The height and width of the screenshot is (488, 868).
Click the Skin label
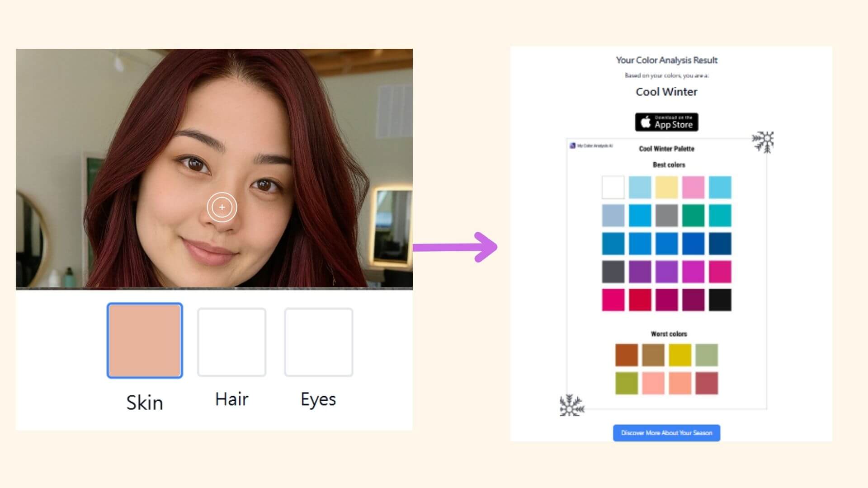coord(145,403)
